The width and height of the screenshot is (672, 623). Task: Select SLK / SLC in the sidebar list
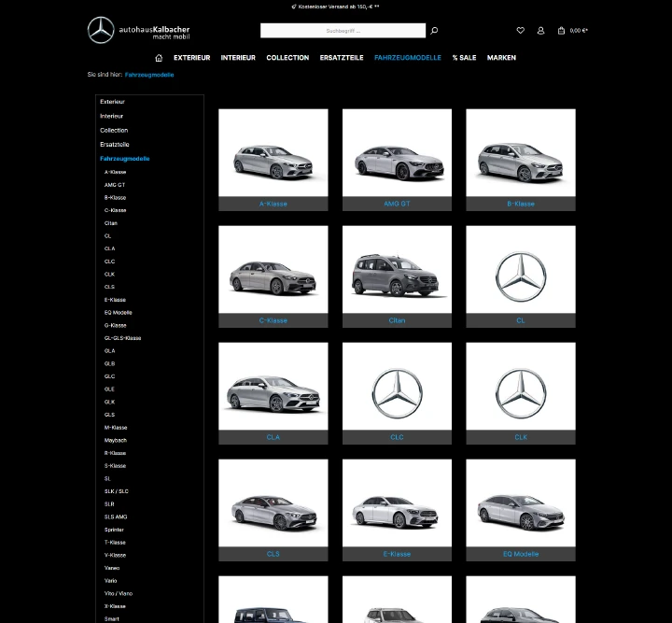[x=116, y=491]
